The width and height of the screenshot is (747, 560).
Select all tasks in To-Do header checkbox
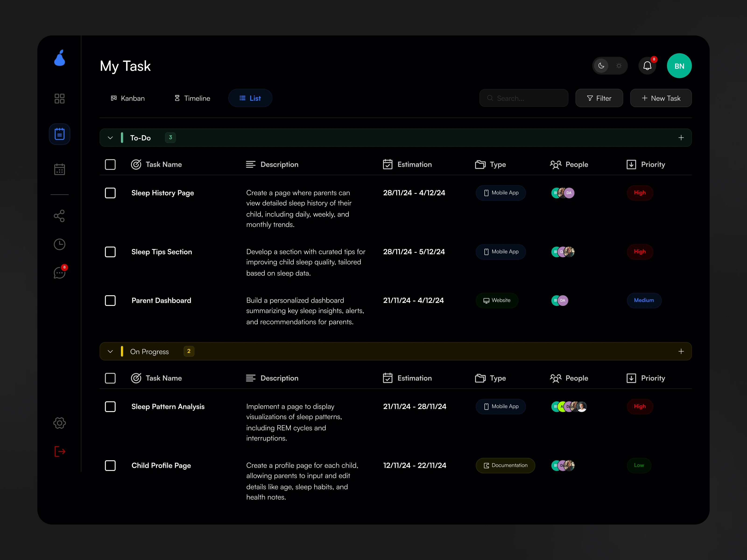coord(110,165)
